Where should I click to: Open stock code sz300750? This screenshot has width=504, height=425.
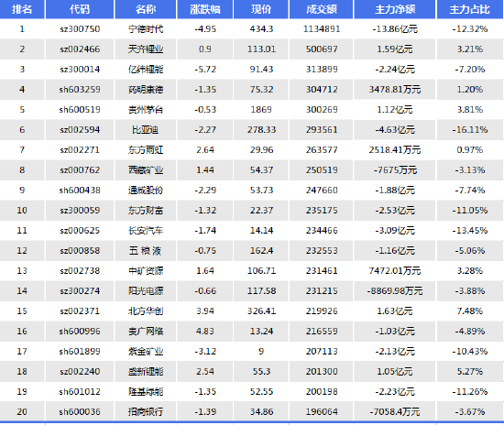point(80,29)
